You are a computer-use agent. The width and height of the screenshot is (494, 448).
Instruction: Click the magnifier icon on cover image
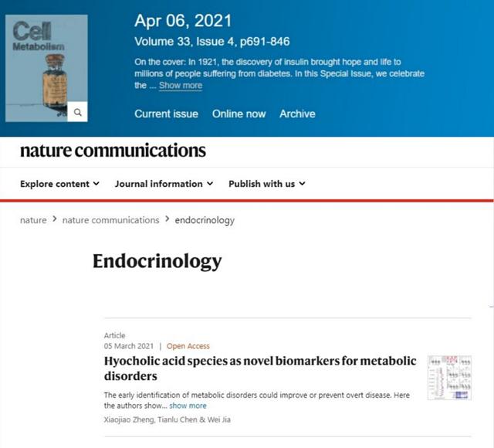(77, 111)
